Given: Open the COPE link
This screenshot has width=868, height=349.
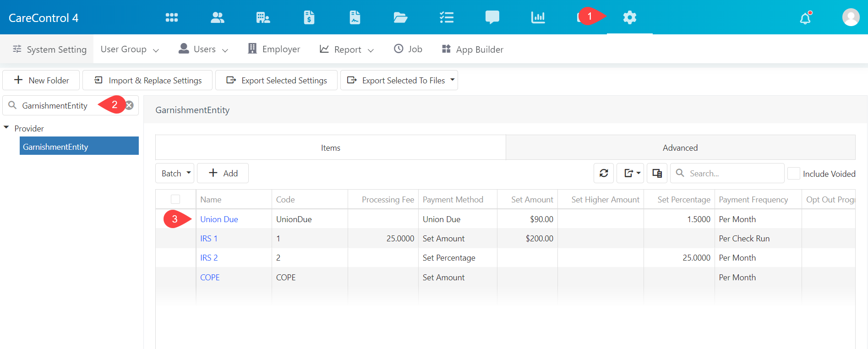Looking at the screenshot, I should point(210,277).
